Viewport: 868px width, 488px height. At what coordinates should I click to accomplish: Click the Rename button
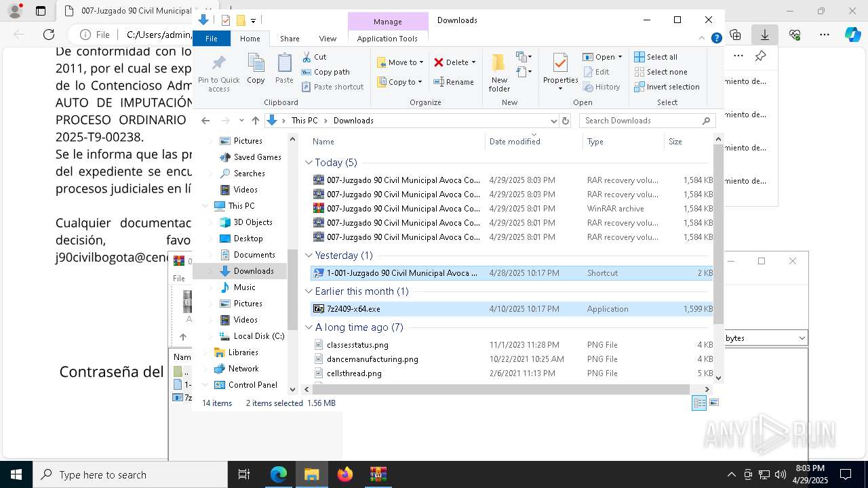pyautogui.click(x=454, y=82)
